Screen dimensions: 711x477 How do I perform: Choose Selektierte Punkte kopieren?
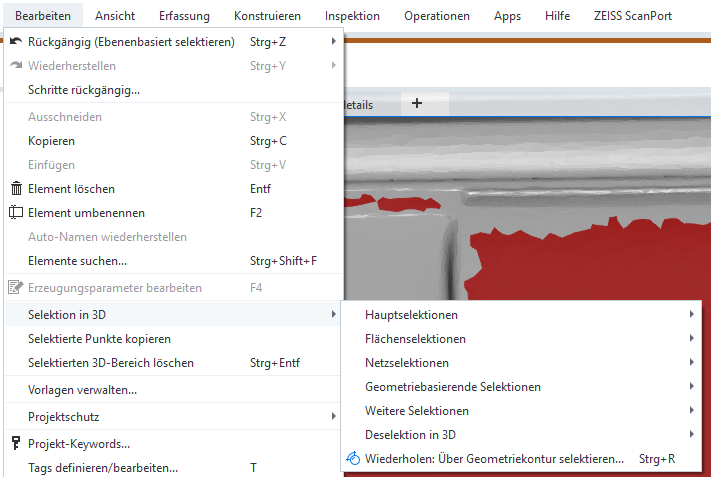[x=173, y=339]
